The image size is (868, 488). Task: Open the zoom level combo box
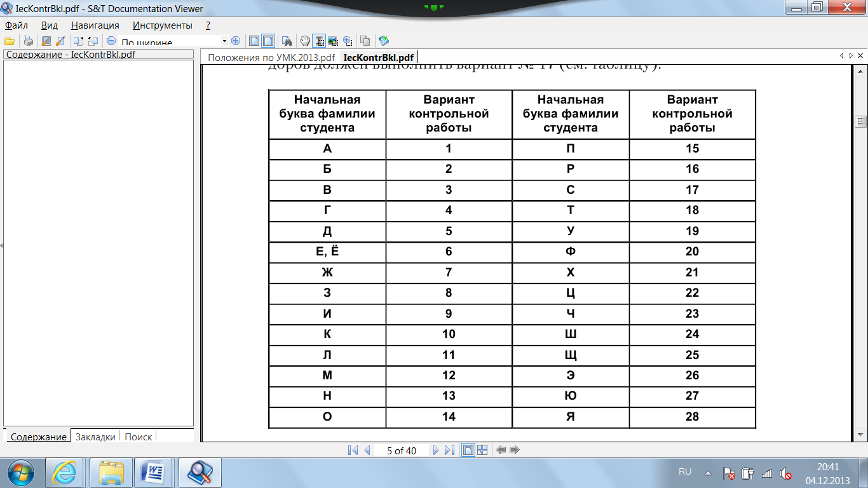tap(173, 41)
